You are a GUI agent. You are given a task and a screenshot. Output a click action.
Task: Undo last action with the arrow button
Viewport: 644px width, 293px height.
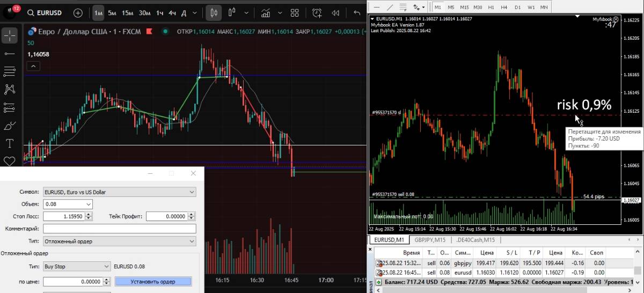coord(357,13)
